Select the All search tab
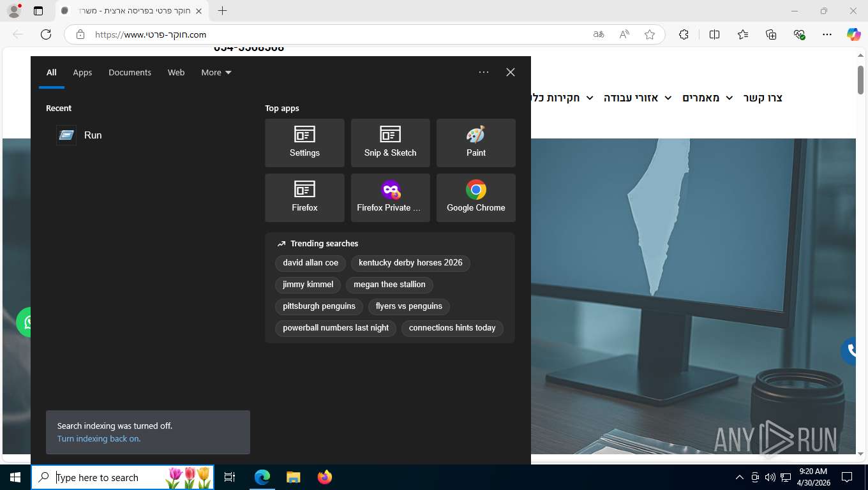868x490 pixels. click(x=51, y=73)
